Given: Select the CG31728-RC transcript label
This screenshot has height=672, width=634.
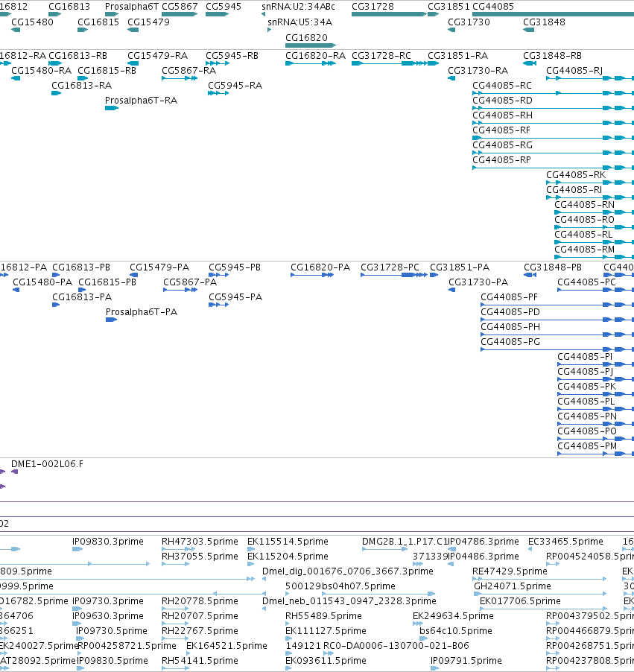Looking at the screenshot, I should click(x=381, y=56).
